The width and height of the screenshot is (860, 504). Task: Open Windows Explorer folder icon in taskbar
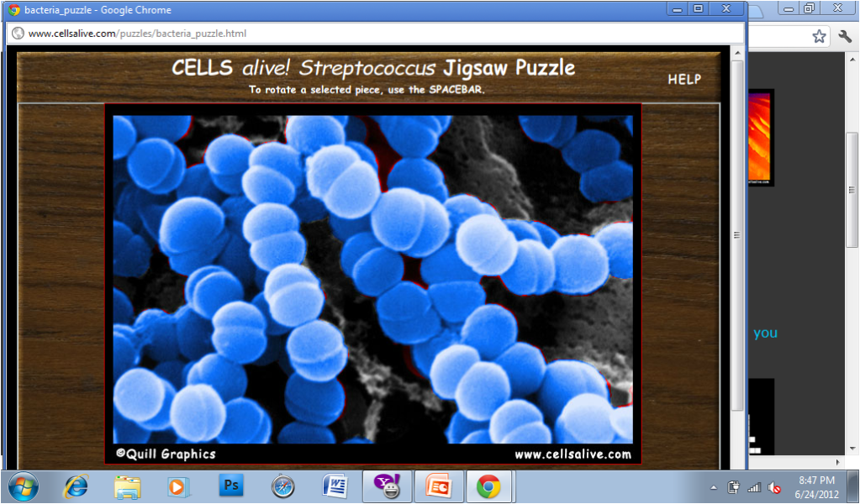pyautogui.click(x=128, y=486)
